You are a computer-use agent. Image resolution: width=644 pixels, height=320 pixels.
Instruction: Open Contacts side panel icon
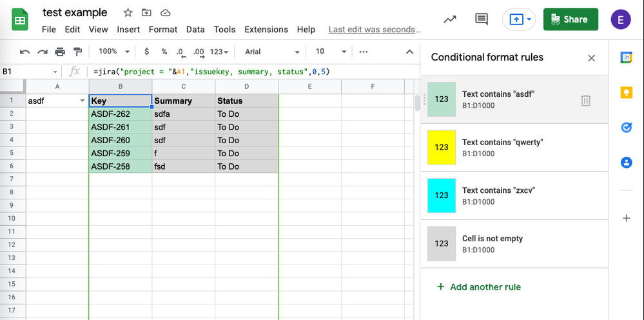626,163
